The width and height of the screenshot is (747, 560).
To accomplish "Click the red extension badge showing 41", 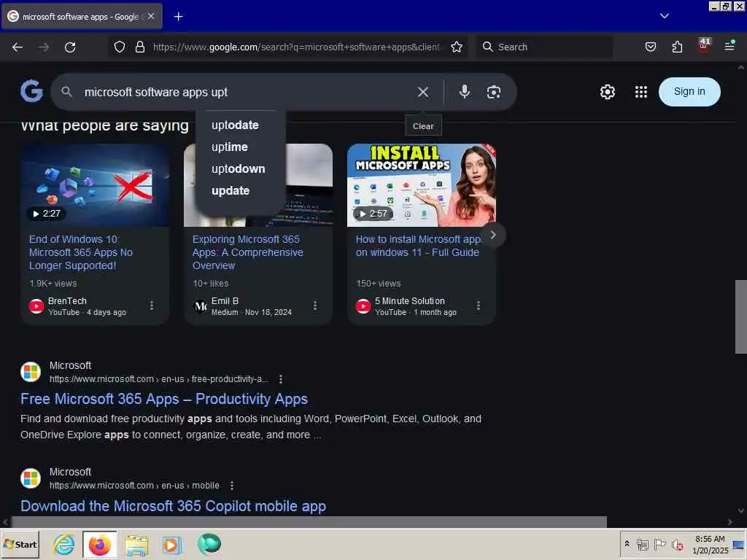I will pyautogui.click(x=704, y=45).
